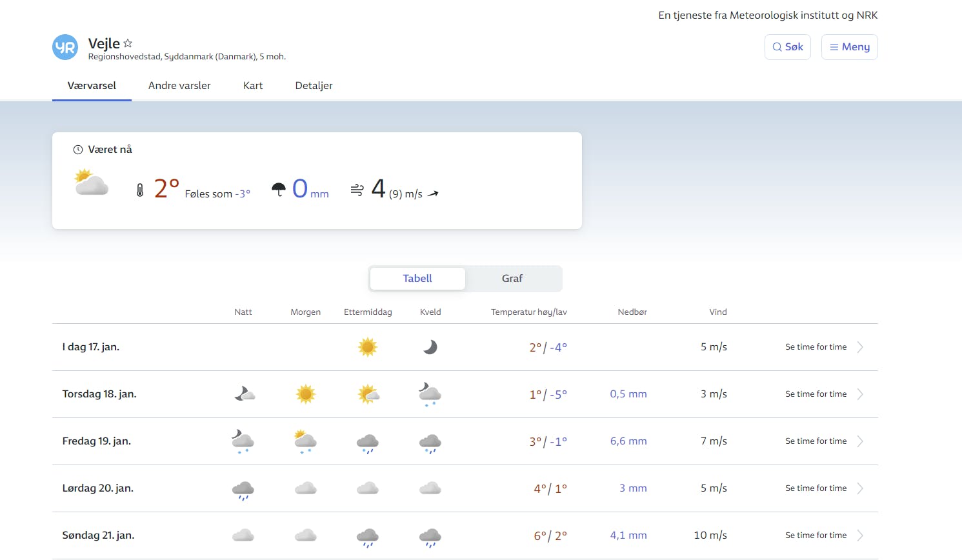The height and width of the screenshot is (560, 962).
Task: Expand hourly details for today 17. jan.
Action: pyautogui.click(x=860, y=347)
